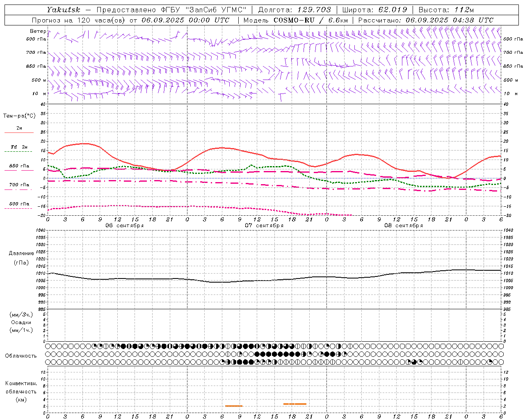Click the 'Рассчитано: 06.09.2025 04:38 UTC' timestamp
Screen dimensions: 525x420
point(426,20)
